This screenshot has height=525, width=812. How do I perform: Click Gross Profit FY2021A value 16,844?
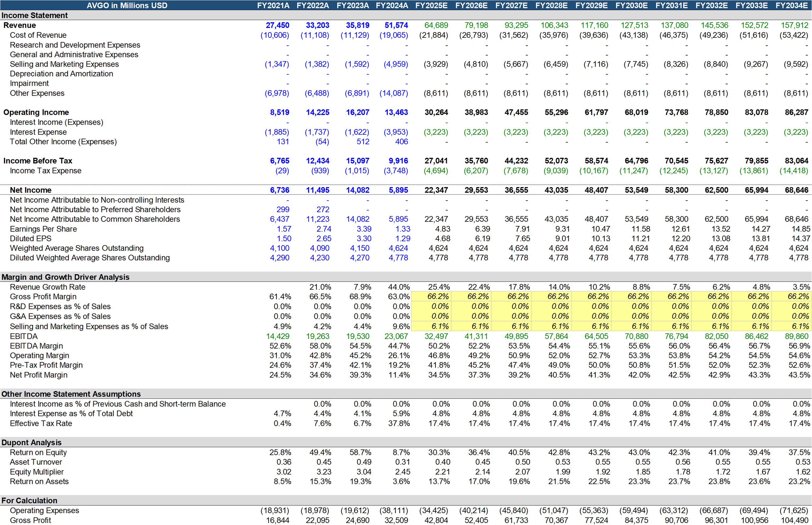(x=277, y=520)
